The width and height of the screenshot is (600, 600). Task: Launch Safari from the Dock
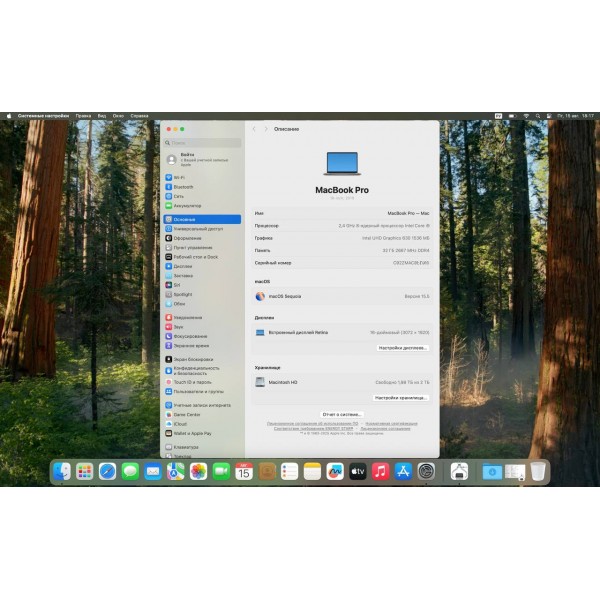pyautogui.click(x=108, y=471)
